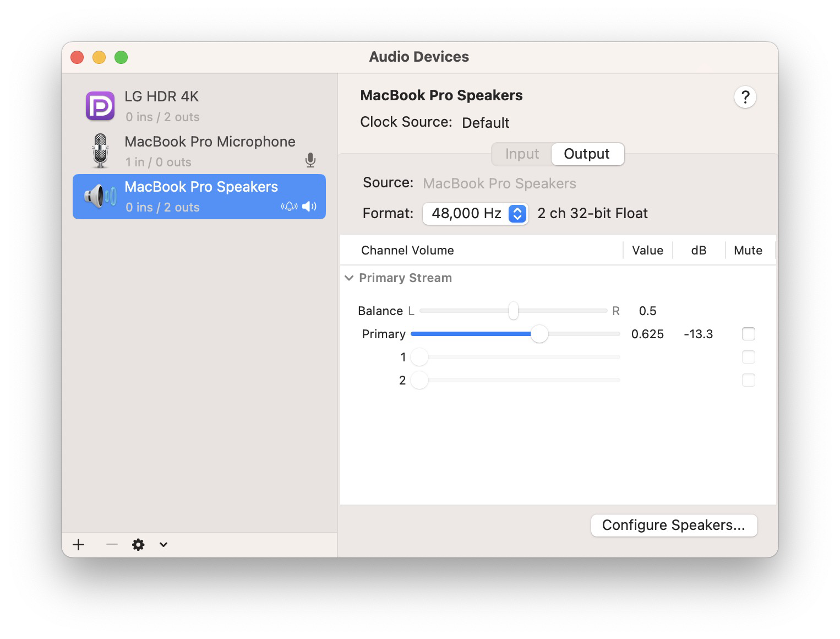Select MacBook Pro Microphone in device list
Image resolution: width=840 pixels, height=639 pixels.
199,151
